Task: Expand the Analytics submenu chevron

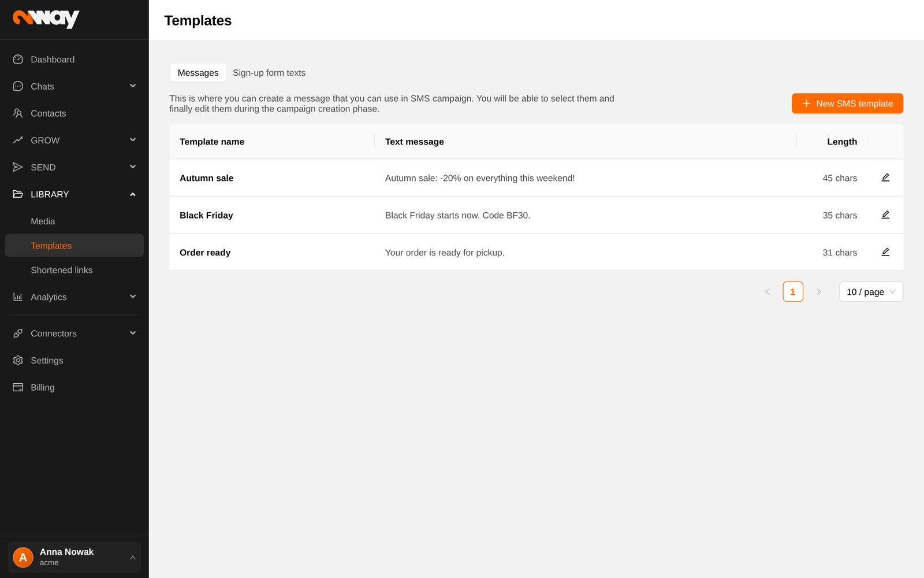Action: click(133, 297)
